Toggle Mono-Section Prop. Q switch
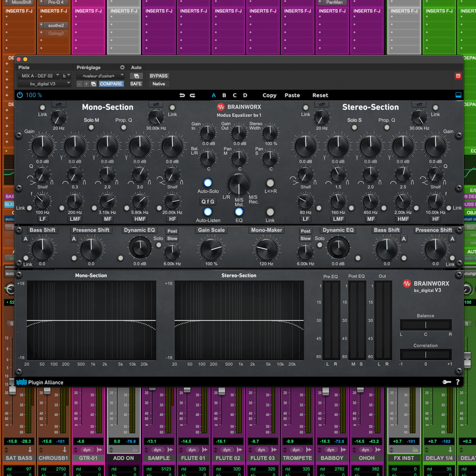Viewport: 476px width, 476px height. coord(124,127)
